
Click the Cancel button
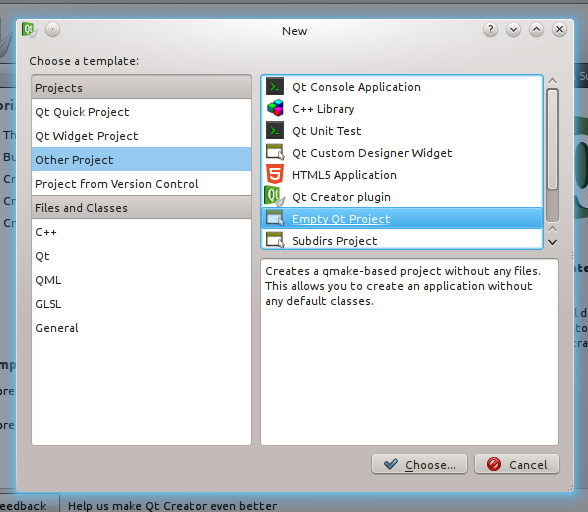(x=517, y=464)
